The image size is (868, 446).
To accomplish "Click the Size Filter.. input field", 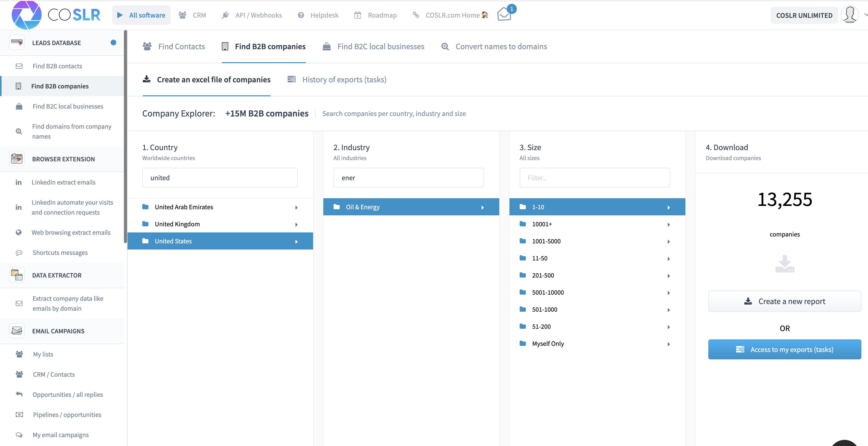I will (x=594, y=178).
